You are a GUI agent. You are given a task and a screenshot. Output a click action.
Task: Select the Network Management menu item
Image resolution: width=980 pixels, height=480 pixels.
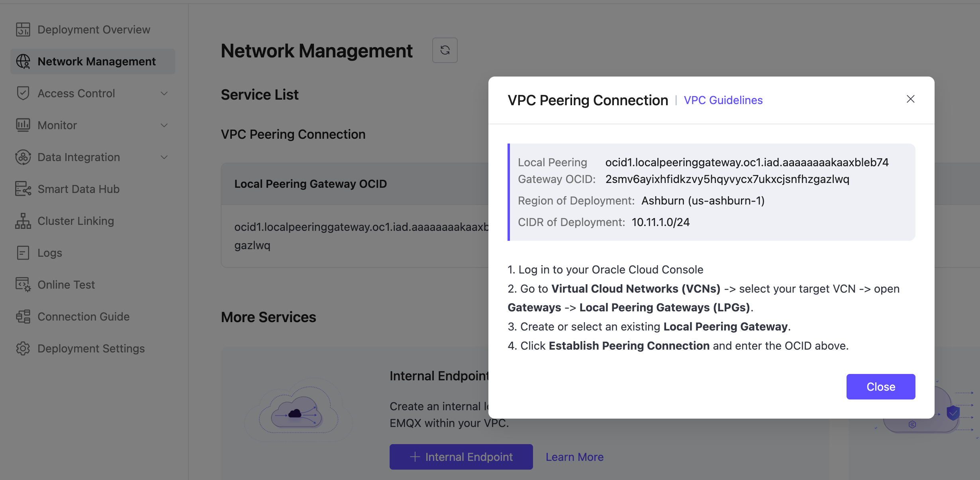pyautogui.click(x=96, y=61)
